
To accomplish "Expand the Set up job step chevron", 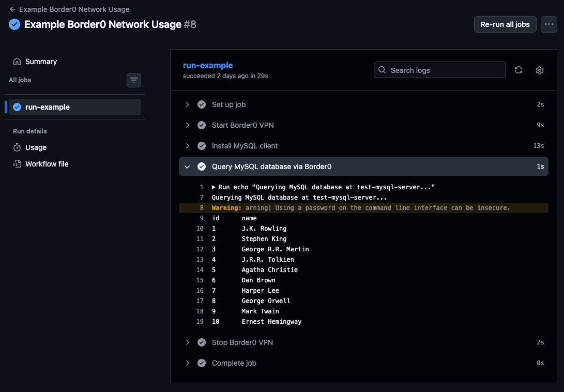I will point(188,104).
